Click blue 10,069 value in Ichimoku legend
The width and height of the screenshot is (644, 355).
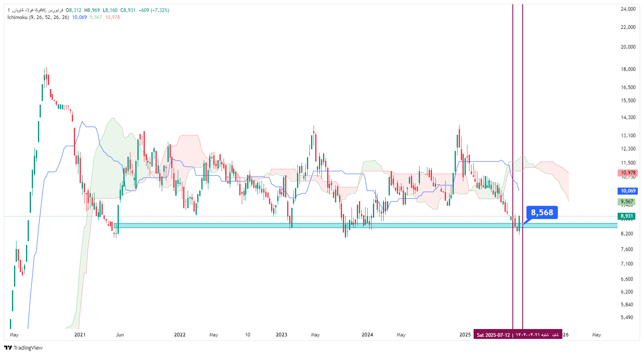point(79,17)
